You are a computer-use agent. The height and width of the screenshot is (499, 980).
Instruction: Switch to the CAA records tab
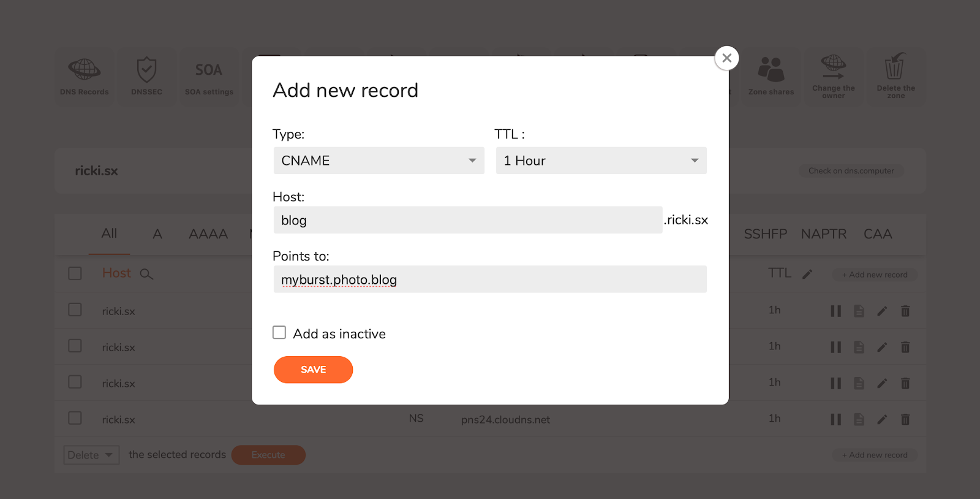(x=878, y=234)
